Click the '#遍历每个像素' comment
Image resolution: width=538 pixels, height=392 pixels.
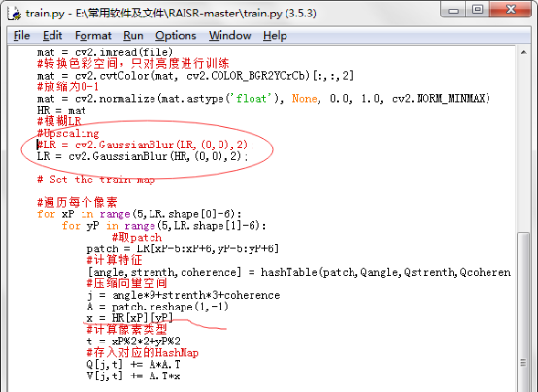(x=77, y=203)
